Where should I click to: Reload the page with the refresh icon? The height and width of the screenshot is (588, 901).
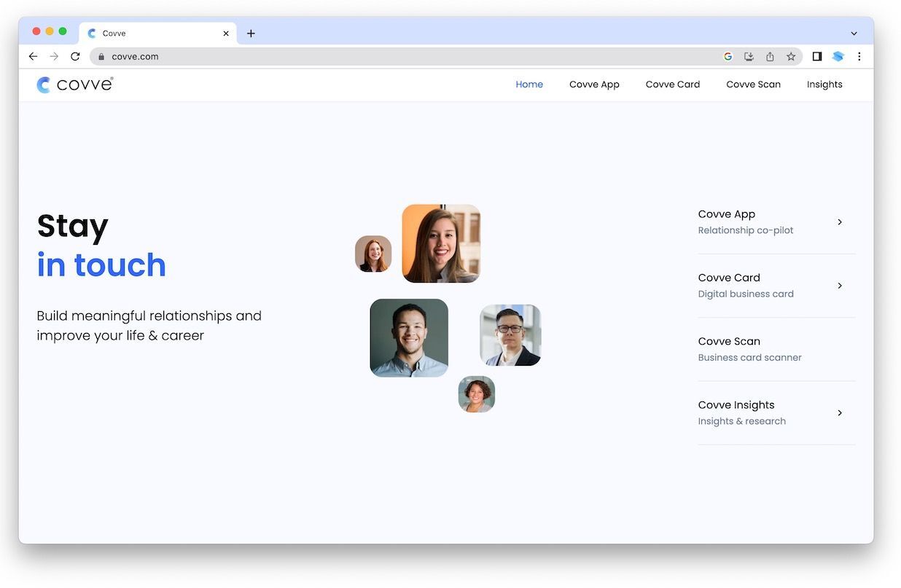coord(75,56)
